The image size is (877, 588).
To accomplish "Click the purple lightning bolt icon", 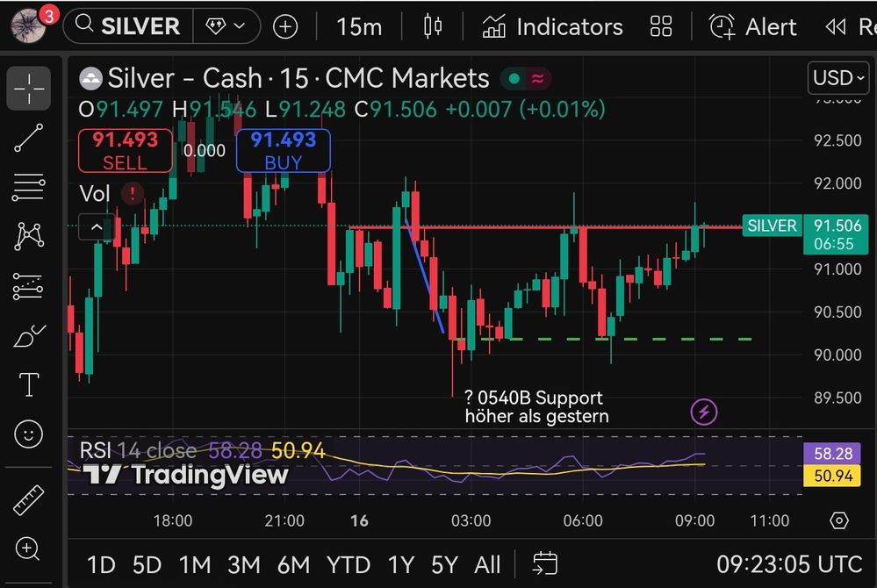I will (703, 412).
